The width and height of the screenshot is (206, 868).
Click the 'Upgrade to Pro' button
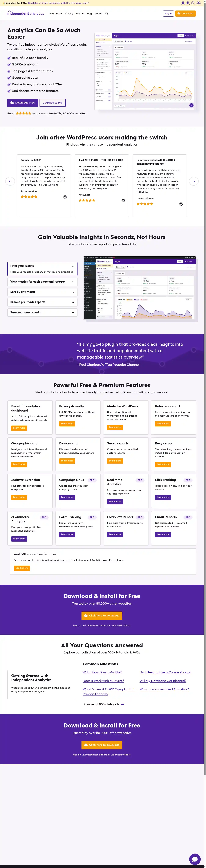point(52,103)
